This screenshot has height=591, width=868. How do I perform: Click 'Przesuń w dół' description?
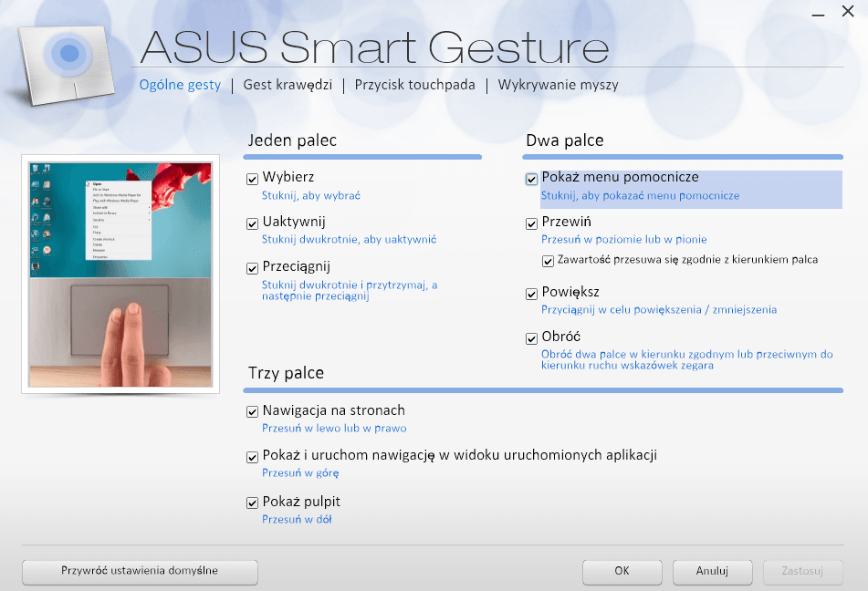coord(297,520)
